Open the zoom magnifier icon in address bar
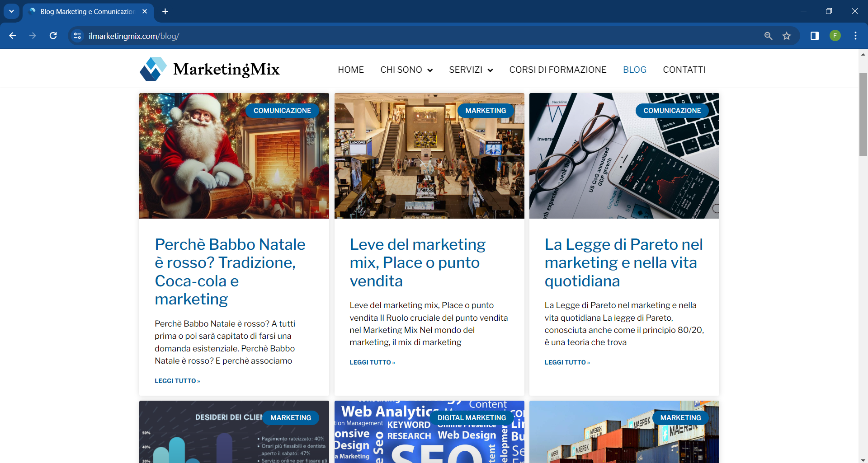868x463 pixels. 768,36
